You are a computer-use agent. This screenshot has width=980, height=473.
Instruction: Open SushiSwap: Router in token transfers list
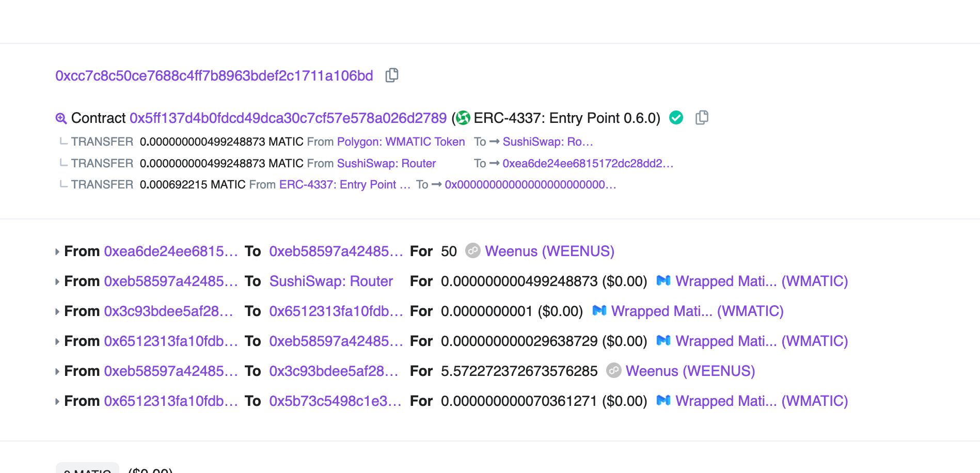331,281
